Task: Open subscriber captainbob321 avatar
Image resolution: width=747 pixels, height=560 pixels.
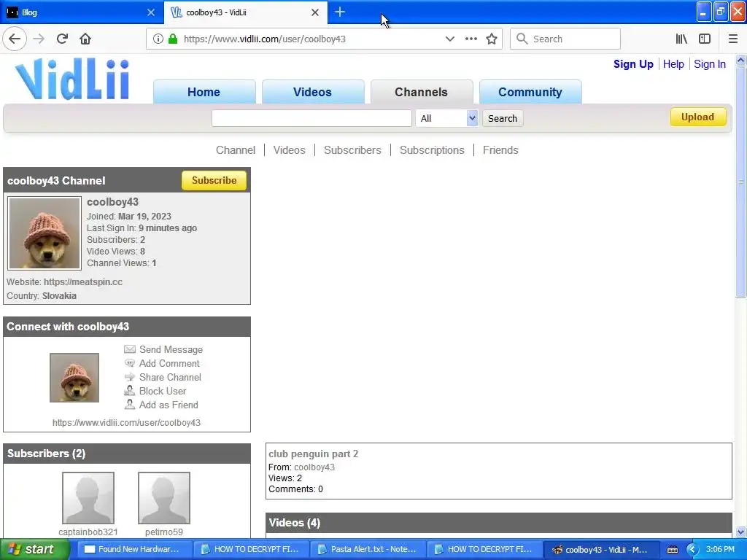Action: click(88, 497)
